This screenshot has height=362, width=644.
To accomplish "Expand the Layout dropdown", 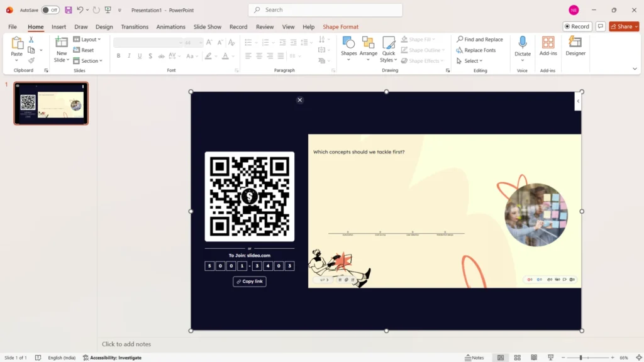I will pos(87,40).
